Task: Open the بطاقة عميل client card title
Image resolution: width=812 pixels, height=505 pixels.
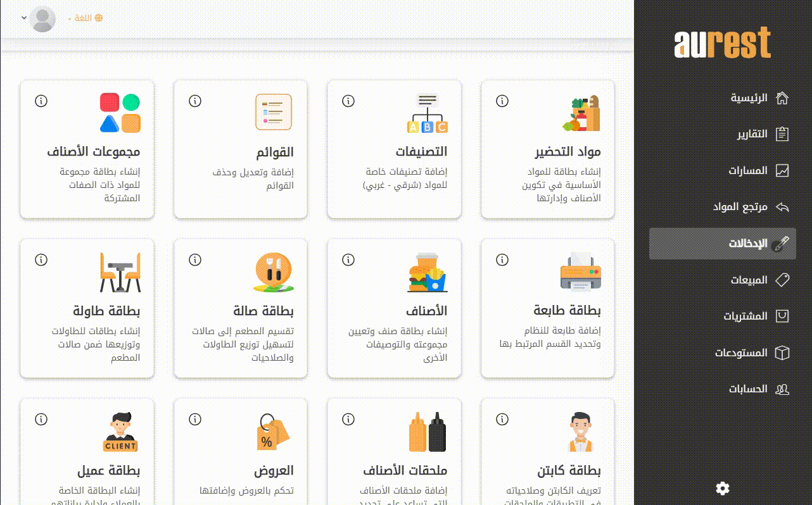Action: click(x=108, y=471)
